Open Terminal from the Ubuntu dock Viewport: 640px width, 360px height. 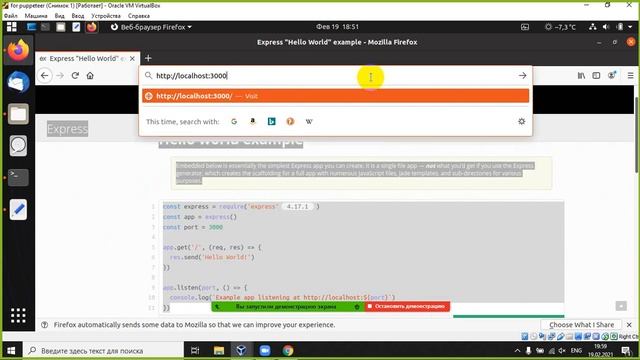(18, 178)
